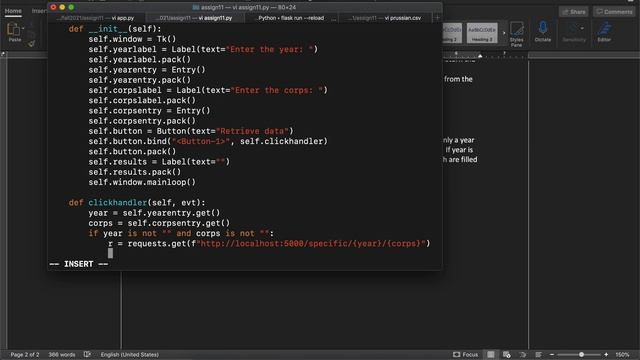Click the "Retrieve data" string in code
Image resolution: width=640 pixels, height=360 pixels.
click(253, 131)
